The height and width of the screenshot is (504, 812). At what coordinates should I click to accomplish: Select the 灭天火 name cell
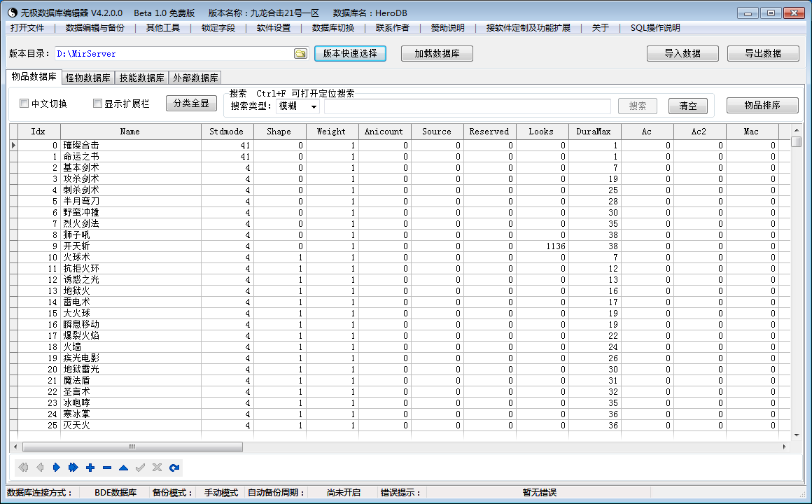click(130, 426)
